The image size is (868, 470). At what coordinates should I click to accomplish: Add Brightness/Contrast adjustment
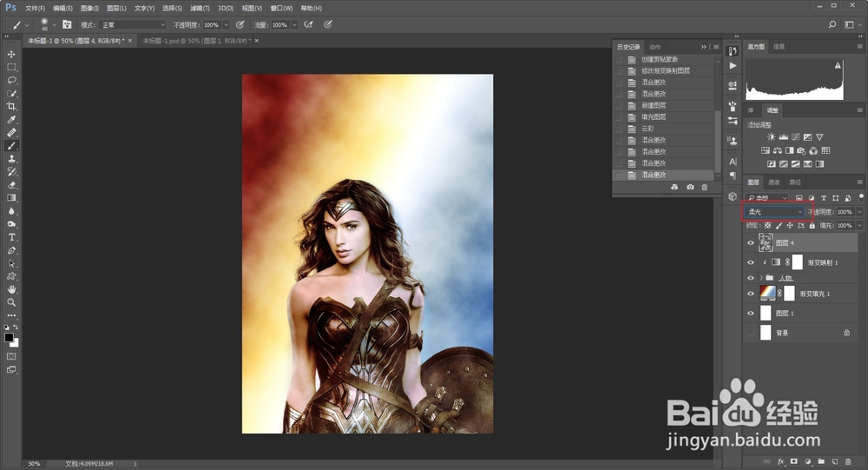coord(771,137)
